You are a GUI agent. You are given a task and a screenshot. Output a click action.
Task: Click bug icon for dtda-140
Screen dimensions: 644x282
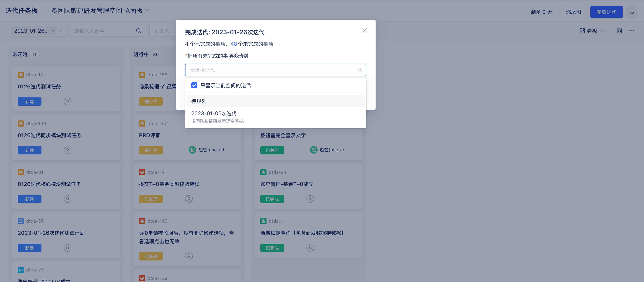142,221
